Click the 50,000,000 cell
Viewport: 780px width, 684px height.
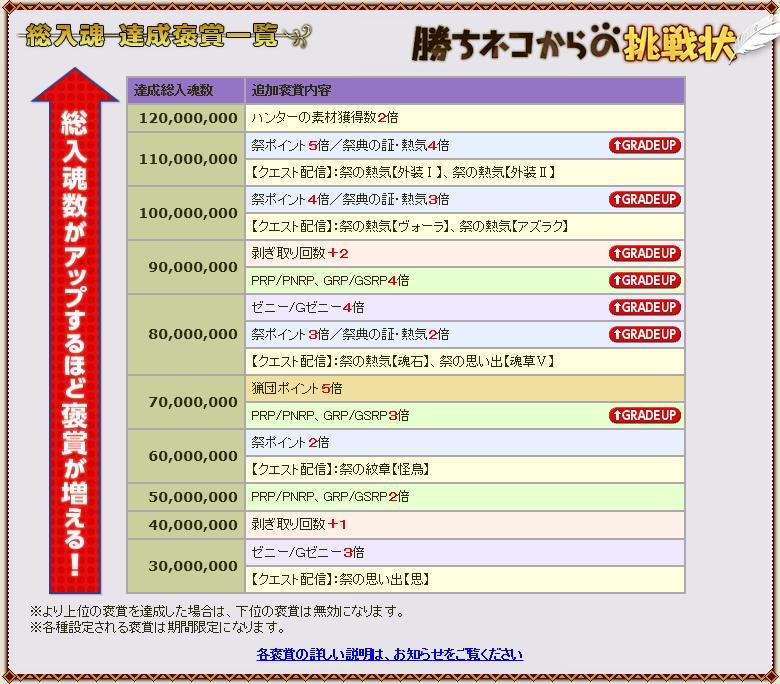(186, 497)
